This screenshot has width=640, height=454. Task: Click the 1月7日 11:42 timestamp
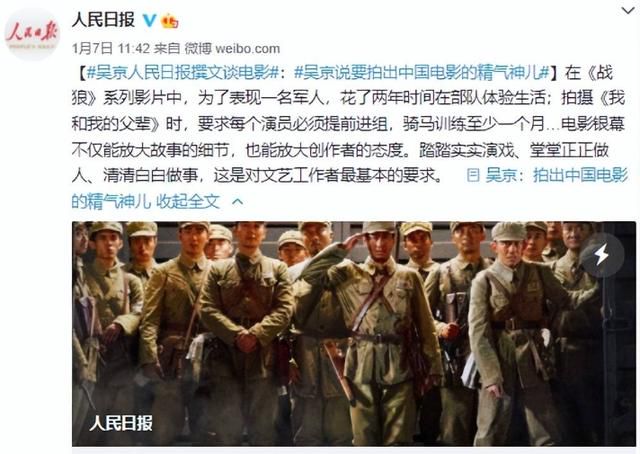111,49
